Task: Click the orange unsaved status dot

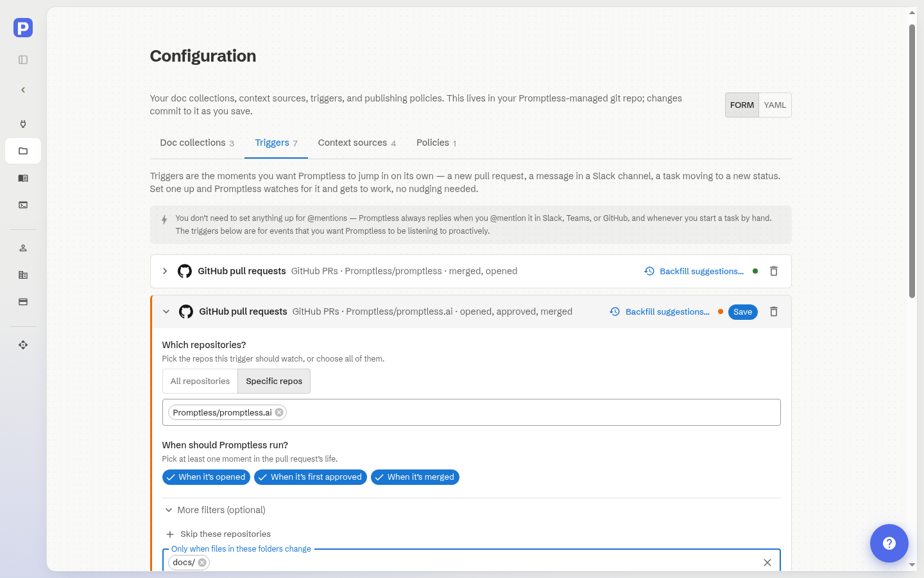Action: 721,311
